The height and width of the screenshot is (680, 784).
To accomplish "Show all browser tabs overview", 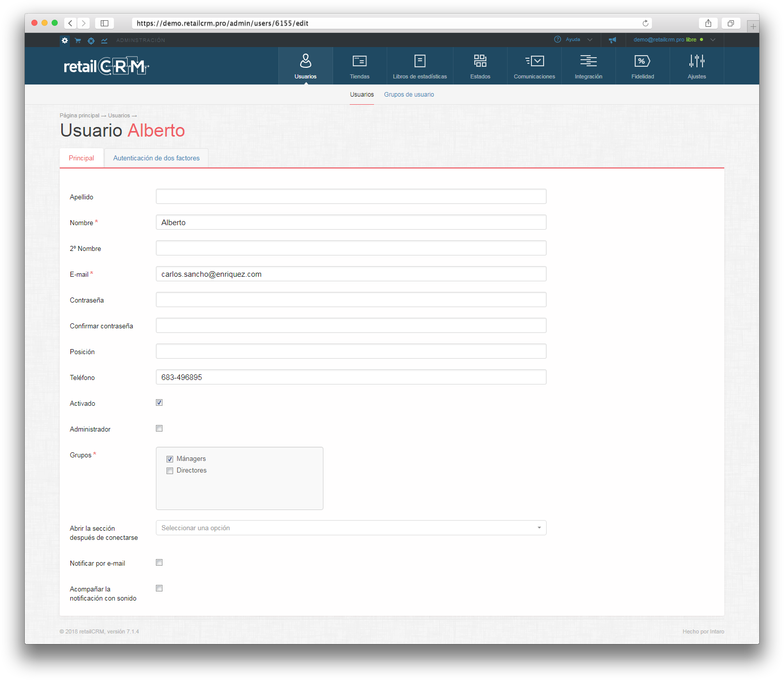I will pos(731,23).
